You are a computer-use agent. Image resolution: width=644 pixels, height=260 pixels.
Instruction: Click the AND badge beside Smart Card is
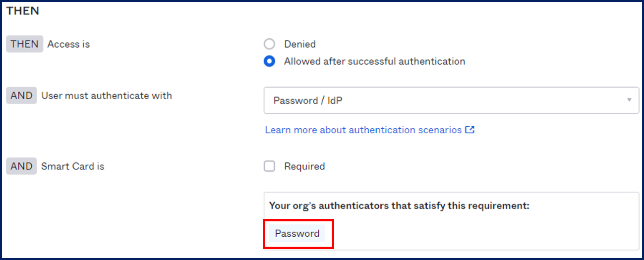pyautogui.click(x=21, y=166)
